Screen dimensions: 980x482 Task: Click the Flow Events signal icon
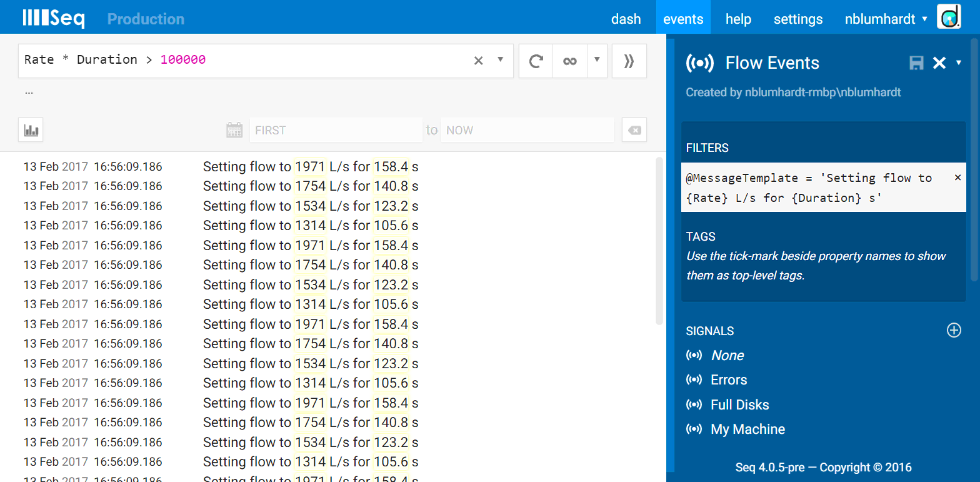tap(700, 63)
